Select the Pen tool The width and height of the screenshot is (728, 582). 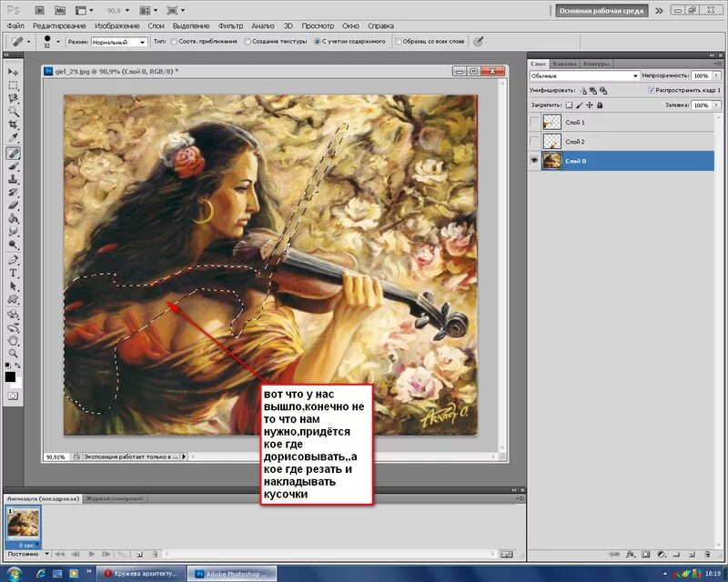[x=13, y=260]
